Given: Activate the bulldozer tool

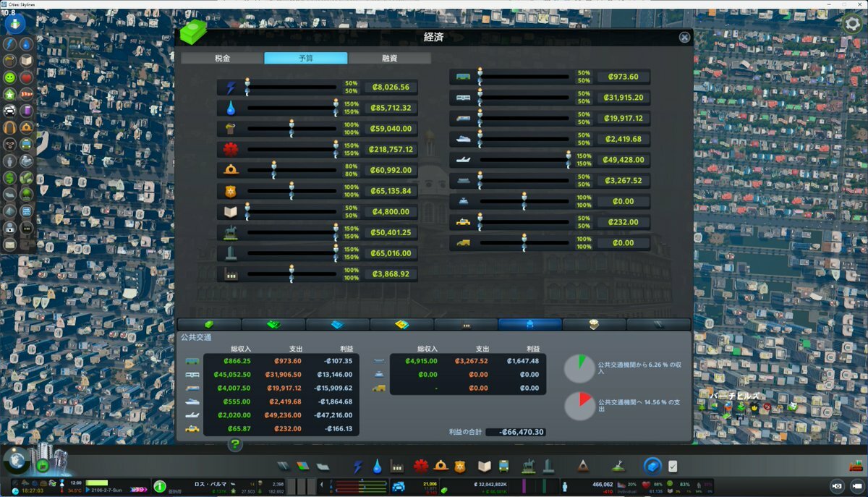Looking at the screenshot, I should (856, 466).
